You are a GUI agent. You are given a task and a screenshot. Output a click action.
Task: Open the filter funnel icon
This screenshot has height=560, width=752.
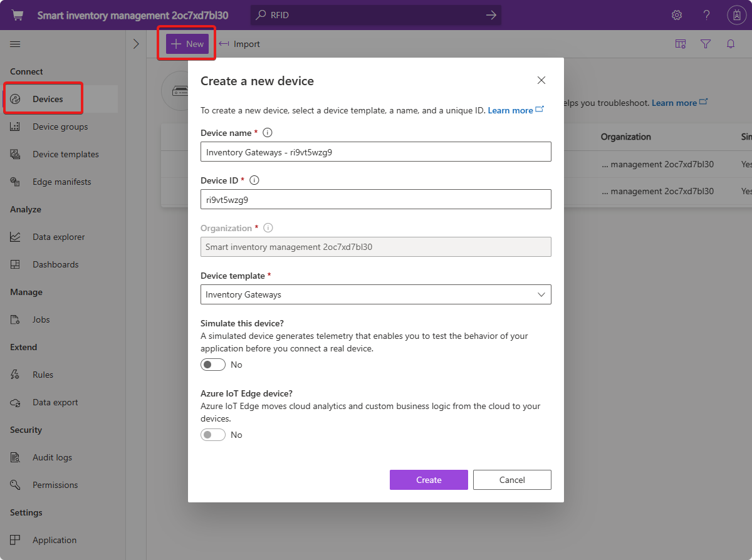(x=706, y=44)
